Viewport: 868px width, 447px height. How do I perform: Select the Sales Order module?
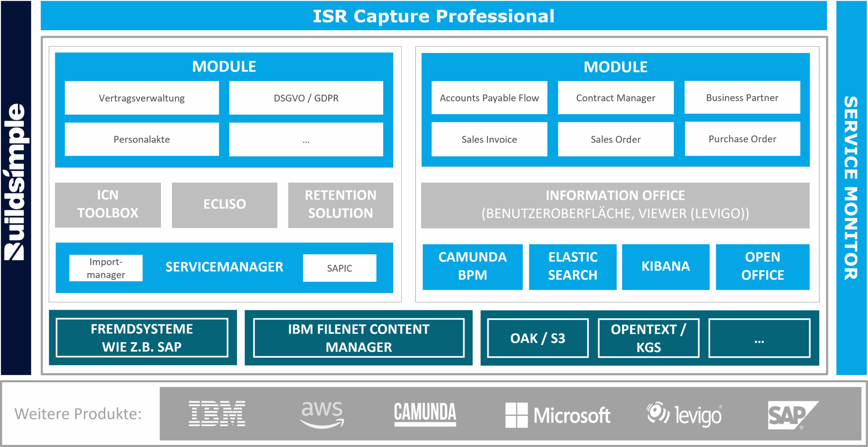coord(616,139)
